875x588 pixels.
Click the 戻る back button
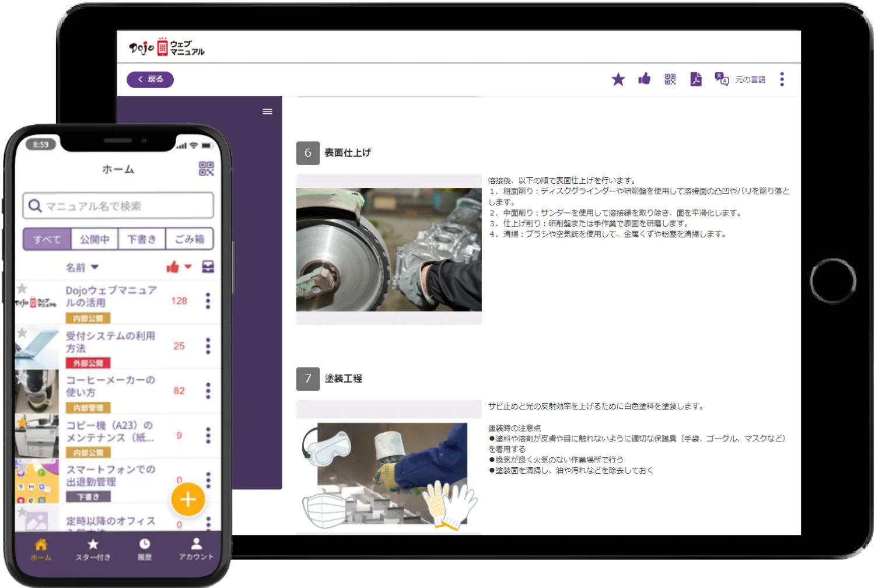point(149,79)
